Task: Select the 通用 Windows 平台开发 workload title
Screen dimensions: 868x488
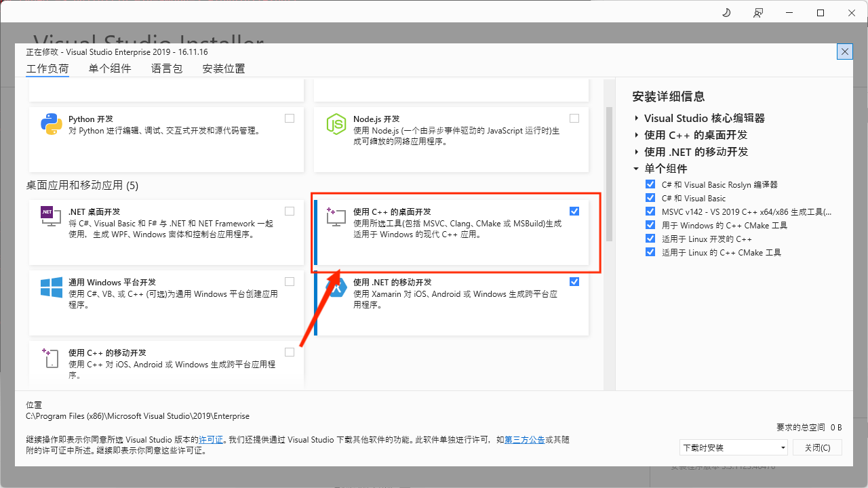Action: point(112,282)
